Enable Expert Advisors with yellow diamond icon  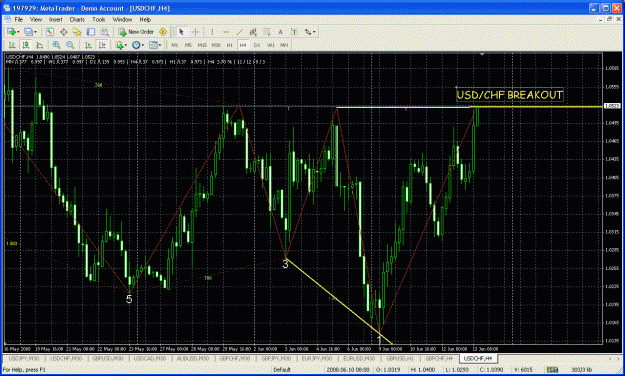point(163,32)
